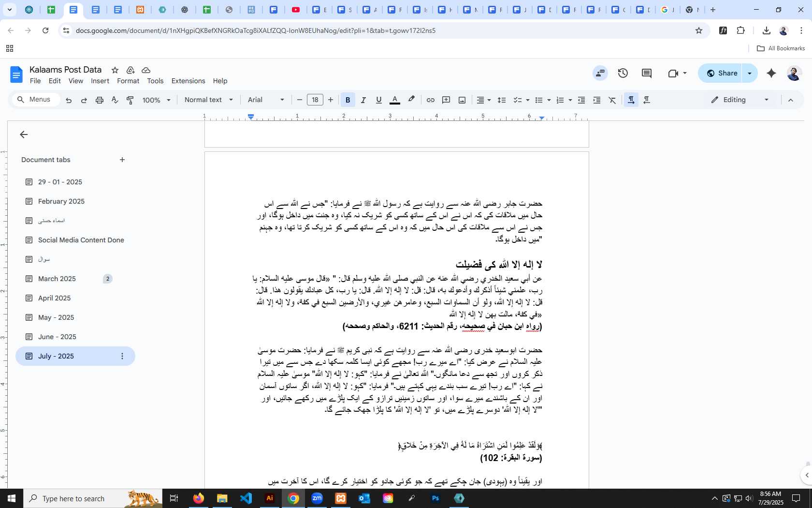Open Windows Start menu
The width and height of the screenshot is (812, 508).
coord(12,498)
